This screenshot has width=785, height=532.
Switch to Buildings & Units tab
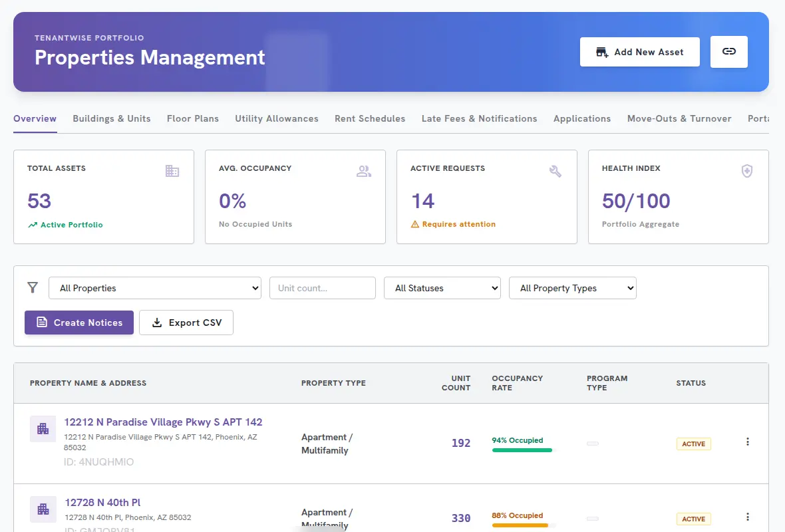click(x=112, y=118)
